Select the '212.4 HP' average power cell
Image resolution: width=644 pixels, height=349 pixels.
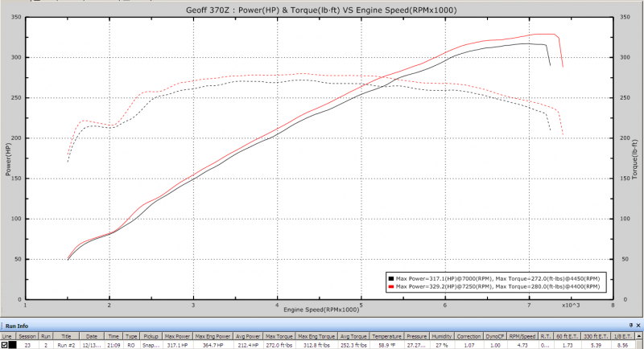(x=248, y=345)
